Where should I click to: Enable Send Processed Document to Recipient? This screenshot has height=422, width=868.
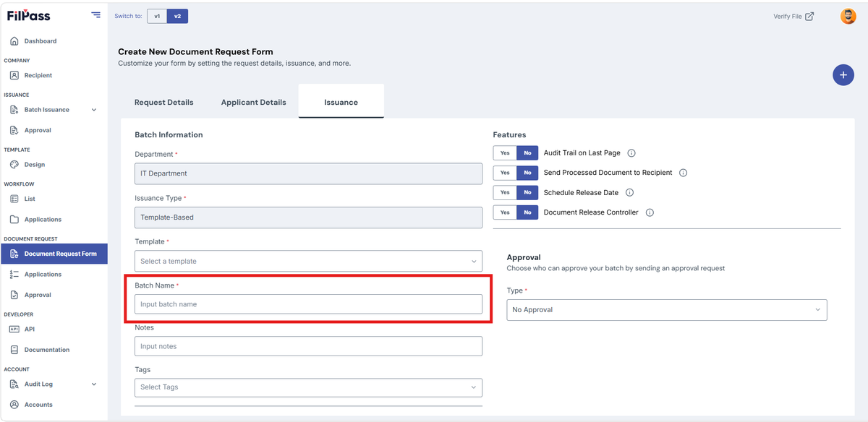pos(505,173)
